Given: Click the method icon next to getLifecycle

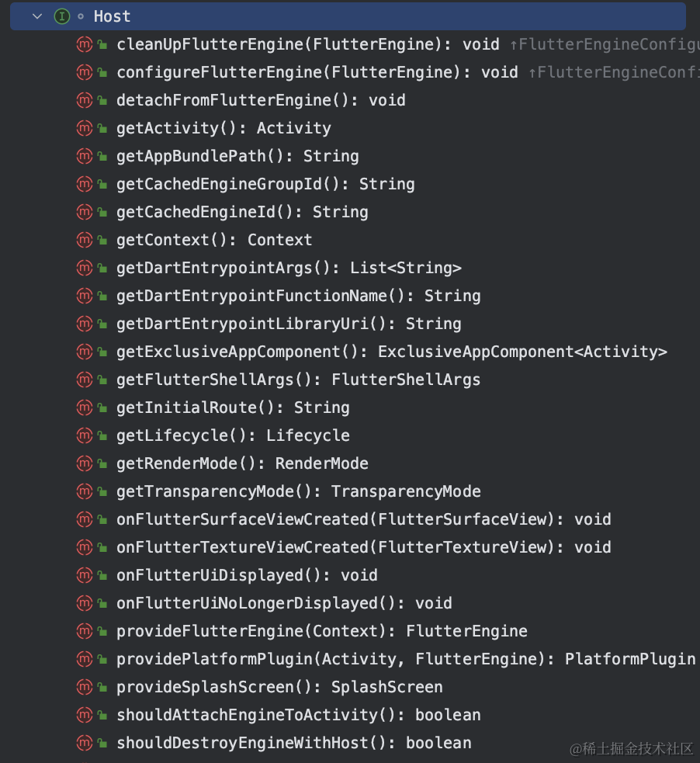Looking at the screenshot, I should point(84,435).
